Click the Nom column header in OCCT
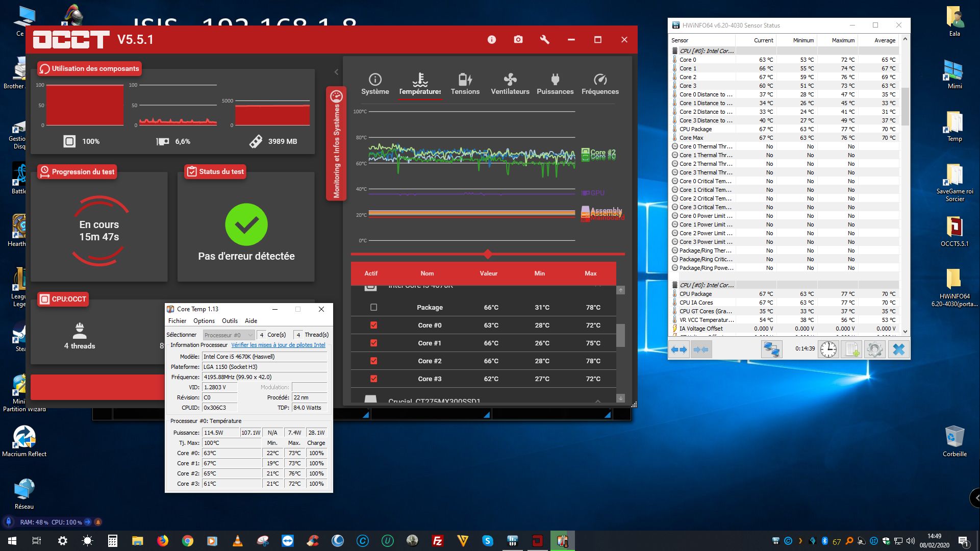Viewport: 980px width, 551px height. pos(427,273)
